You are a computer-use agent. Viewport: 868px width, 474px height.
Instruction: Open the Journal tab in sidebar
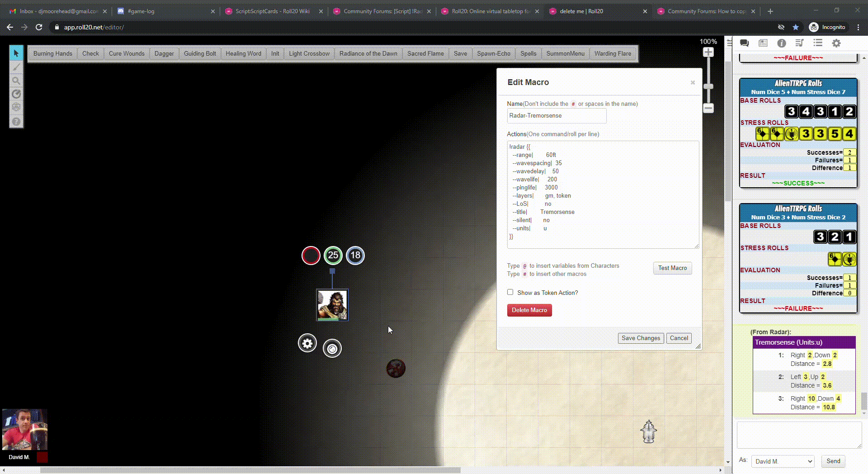click(x=763, y=43)
